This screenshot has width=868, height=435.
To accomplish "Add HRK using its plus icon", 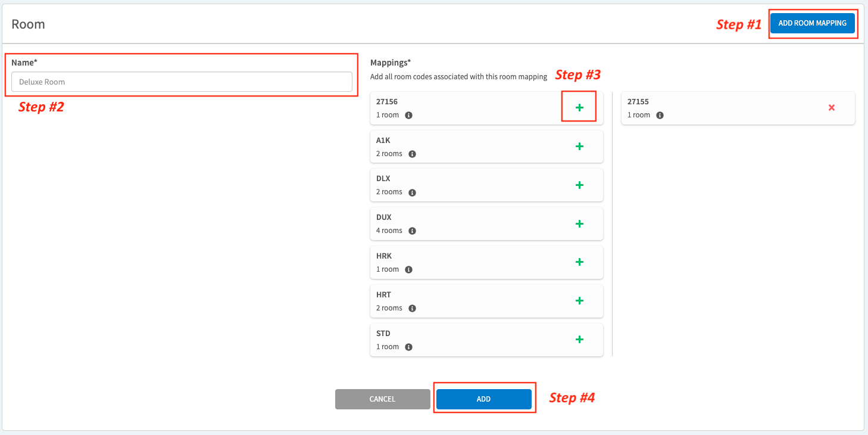I will 579,262.
